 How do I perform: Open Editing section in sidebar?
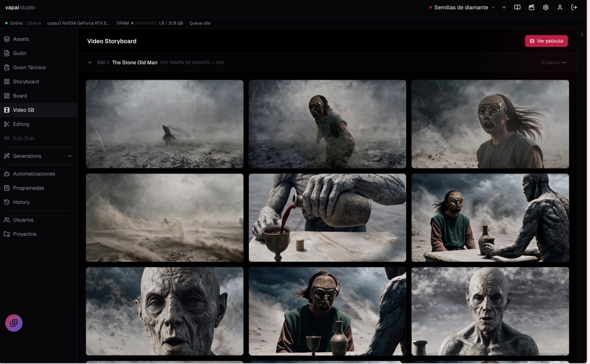pyautogui.click(x=39, y=124)
